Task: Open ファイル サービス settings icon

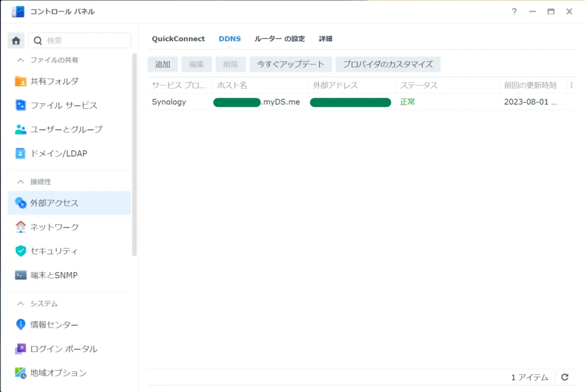Action: click(21, 105)
